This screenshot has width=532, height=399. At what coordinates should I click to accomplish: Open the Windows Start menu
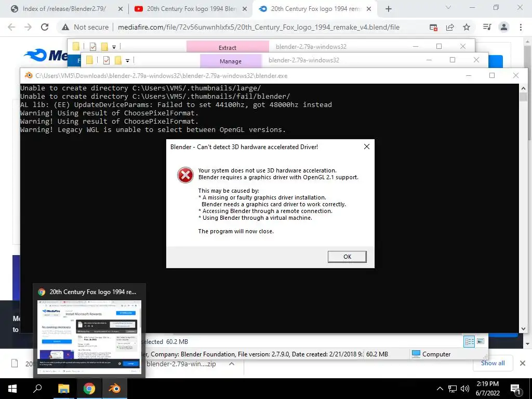coord(12,389)
